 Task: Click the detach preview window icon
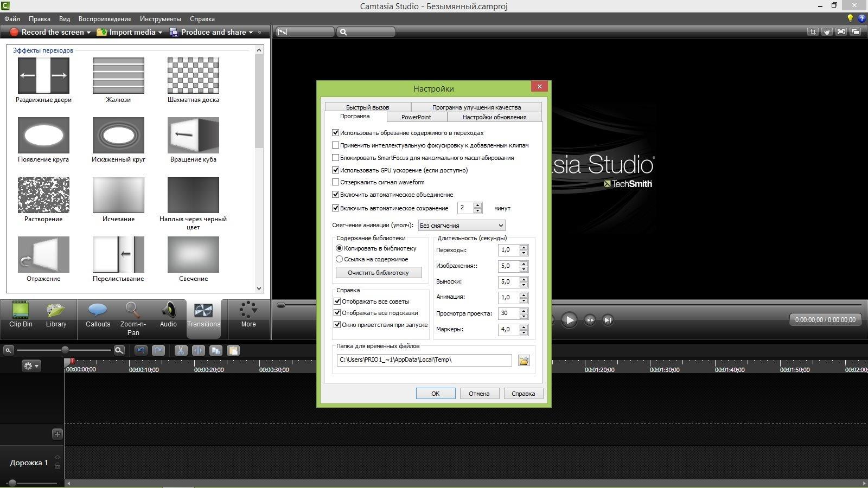click(856, 32)
